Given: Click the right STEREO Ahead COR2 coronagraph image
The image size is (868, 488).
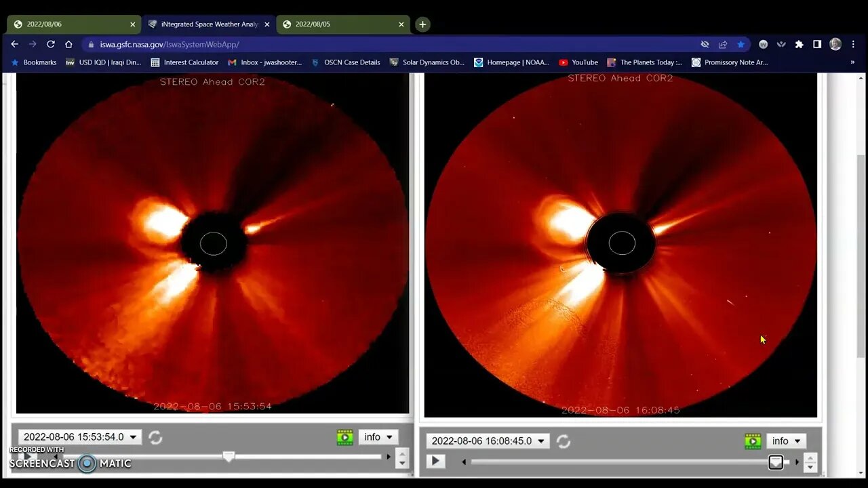Looking at the screenshot, I should pos(620,245).
